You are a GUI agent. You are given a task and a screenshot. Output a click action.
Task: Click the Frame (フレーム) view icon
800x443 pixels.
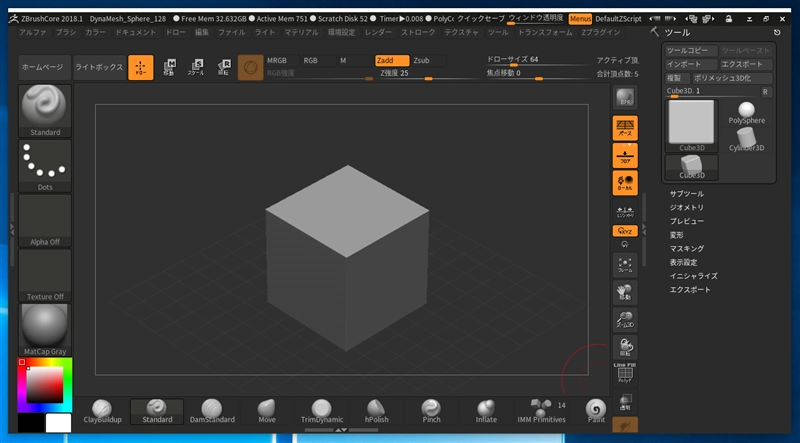click(x=625, y=265)
